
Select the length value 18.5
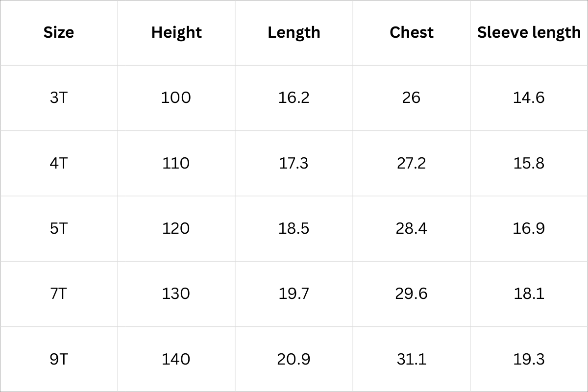tap(294, 228)
